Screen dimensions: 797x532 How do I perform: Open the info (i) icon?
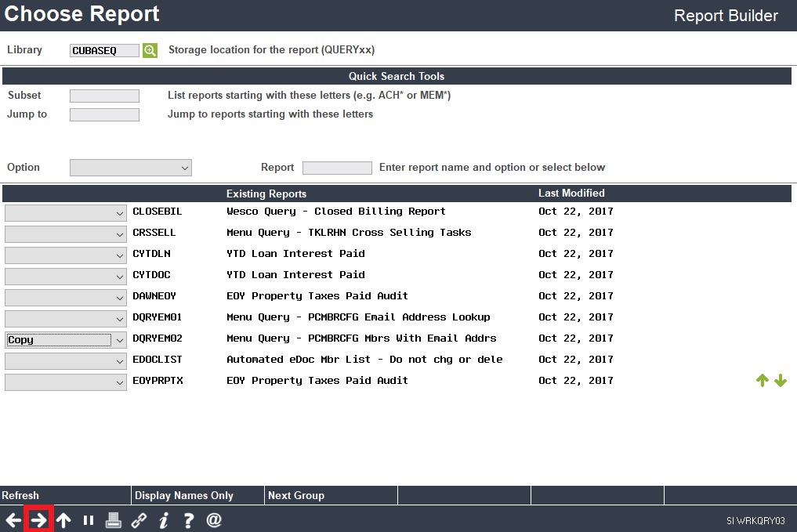pyautogui.click(x=164, y=519)
